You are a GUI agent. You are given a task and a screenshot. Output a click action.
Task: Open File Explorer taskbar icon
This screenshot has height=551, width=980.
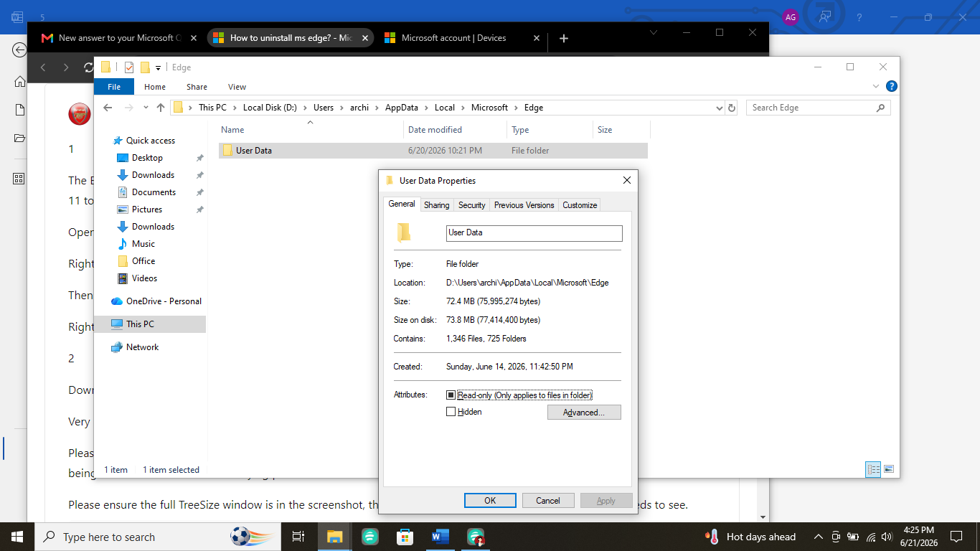[x=335, y=537]
